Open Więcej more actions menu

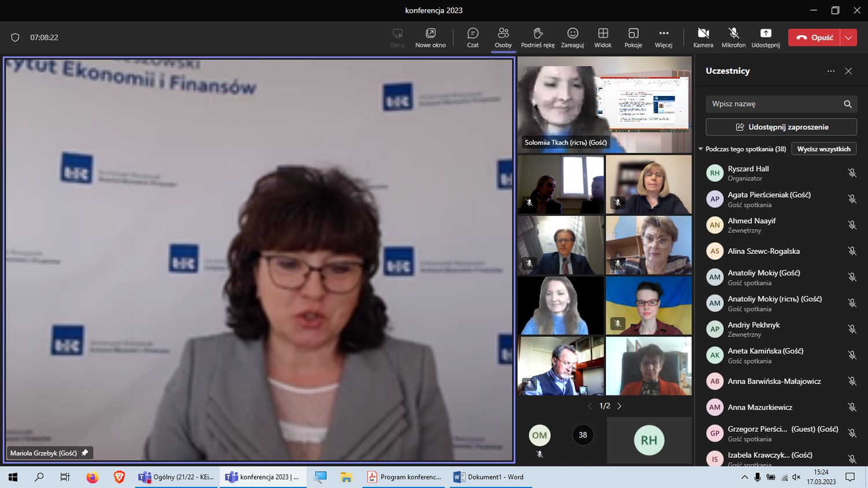click(x=663, y=37)
